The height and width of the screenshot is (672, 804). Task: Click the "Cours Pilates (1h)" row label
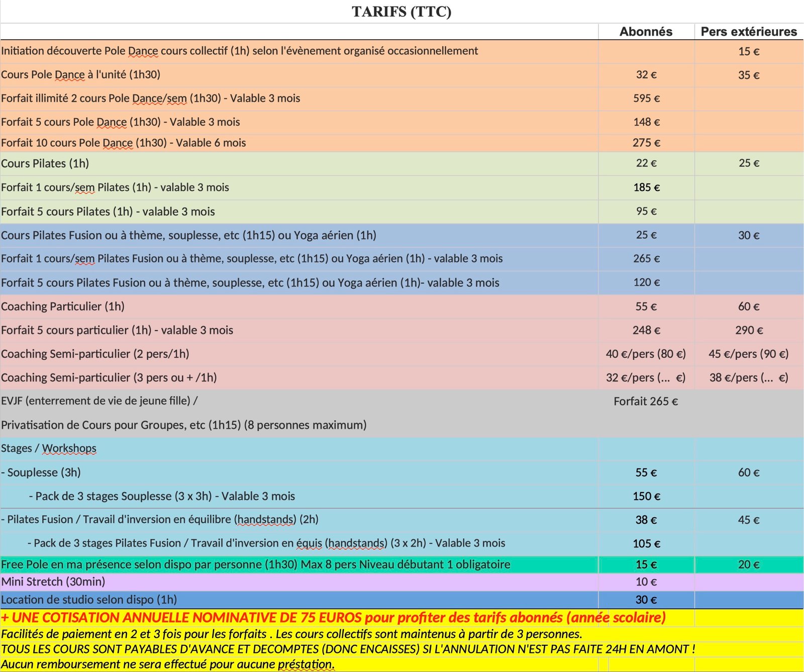(x=45, y=163)
